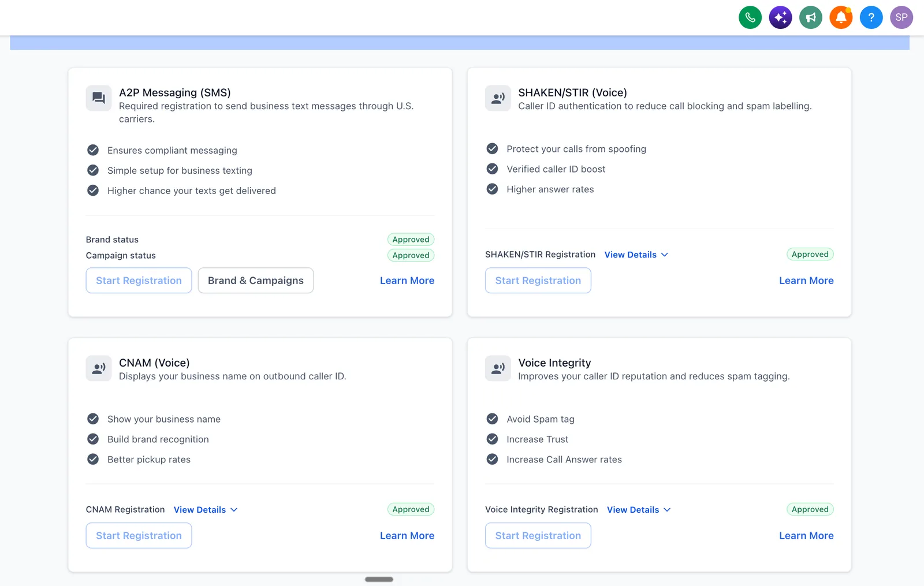
Task: Expand View Details for SHAKEN/STIR Registration
Action: pyautogui.click(x=636, y=255)
